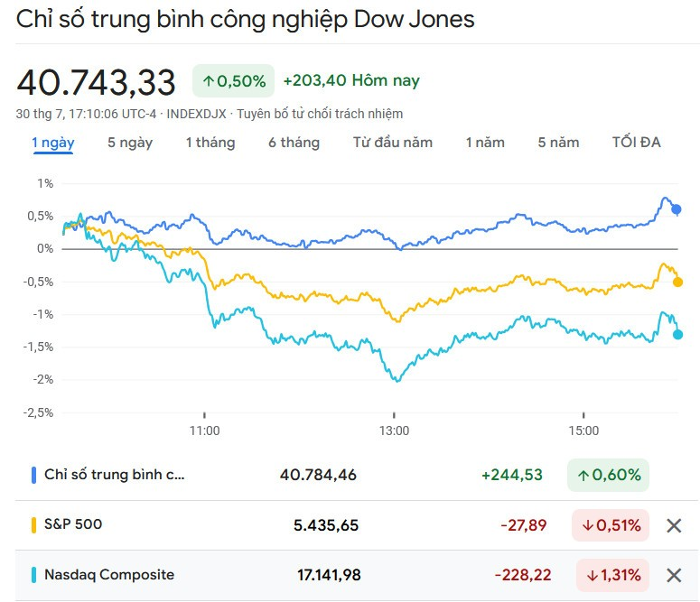Click the blue Dow Jones legend color marker
This screenshot has width=700, height=602.
(x=33, y=475)
